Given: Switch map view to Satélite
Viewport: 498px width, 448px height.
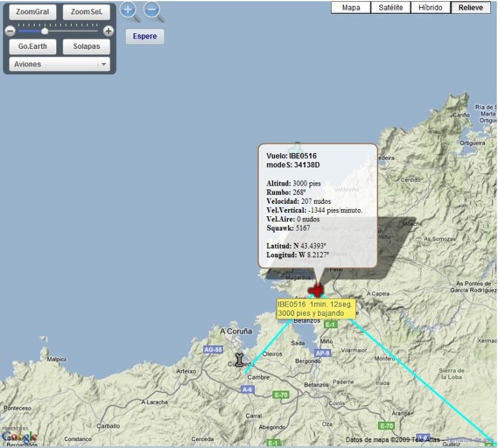Looking at the screenshot, I should point(391,7).
